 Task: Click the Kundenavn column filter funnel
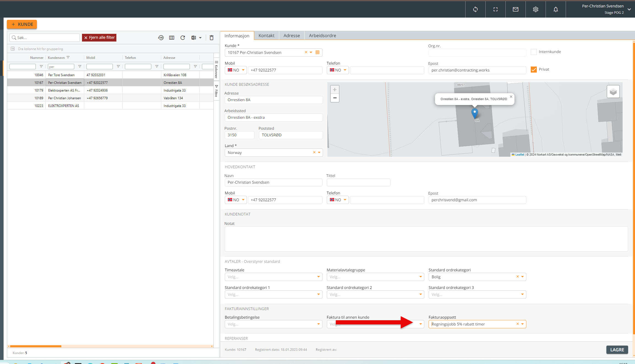pos(68,57)
